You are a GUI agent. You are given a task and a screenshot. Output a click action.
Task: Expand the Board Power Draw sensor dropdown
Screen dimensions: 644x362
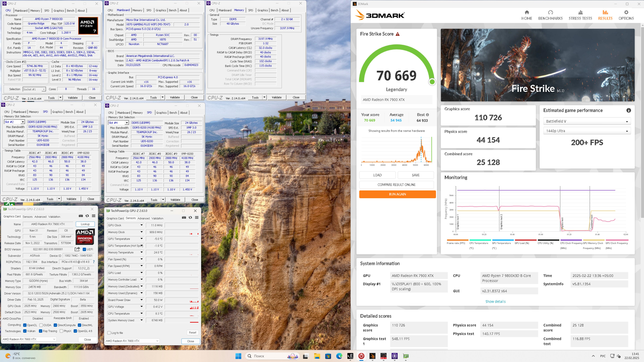click(141, 300)
